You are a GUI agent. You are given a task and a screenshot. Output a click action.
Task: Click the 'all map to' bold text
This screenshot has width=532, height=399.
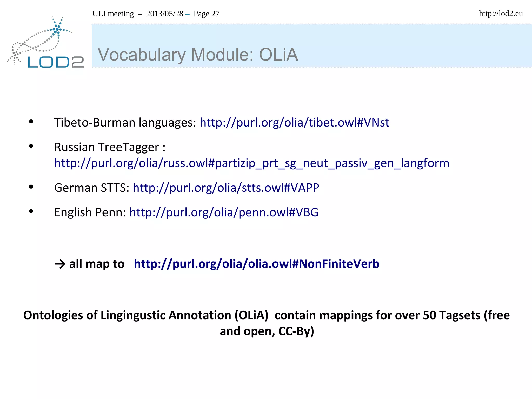tap(97, 264)
